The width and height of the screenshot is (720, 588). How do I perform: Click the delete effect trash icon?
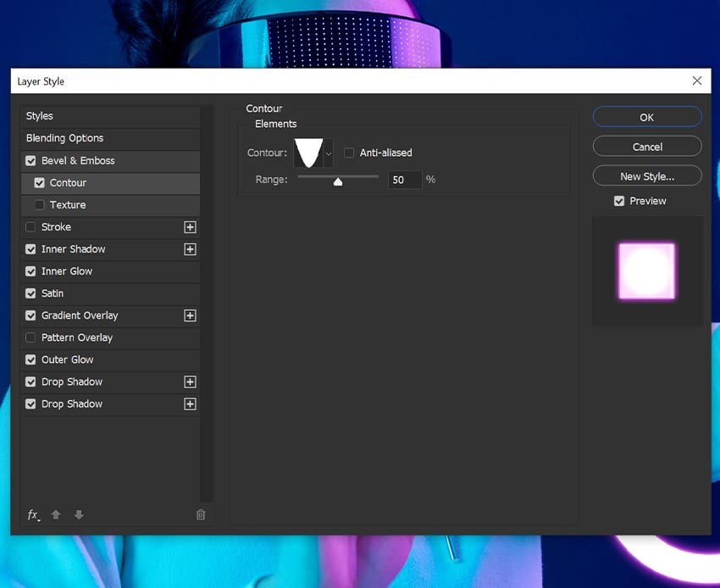pos(201,515)
